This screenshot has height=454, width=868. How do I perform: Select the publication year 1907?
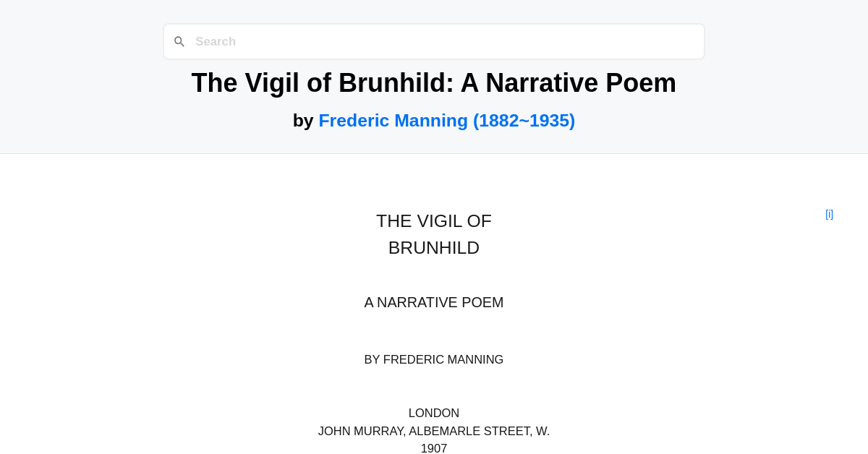pyautogui.click(x=433, y=448)
